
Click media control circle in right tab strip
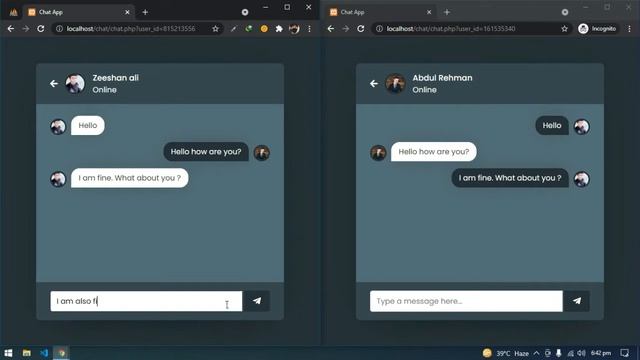[565, 12]
